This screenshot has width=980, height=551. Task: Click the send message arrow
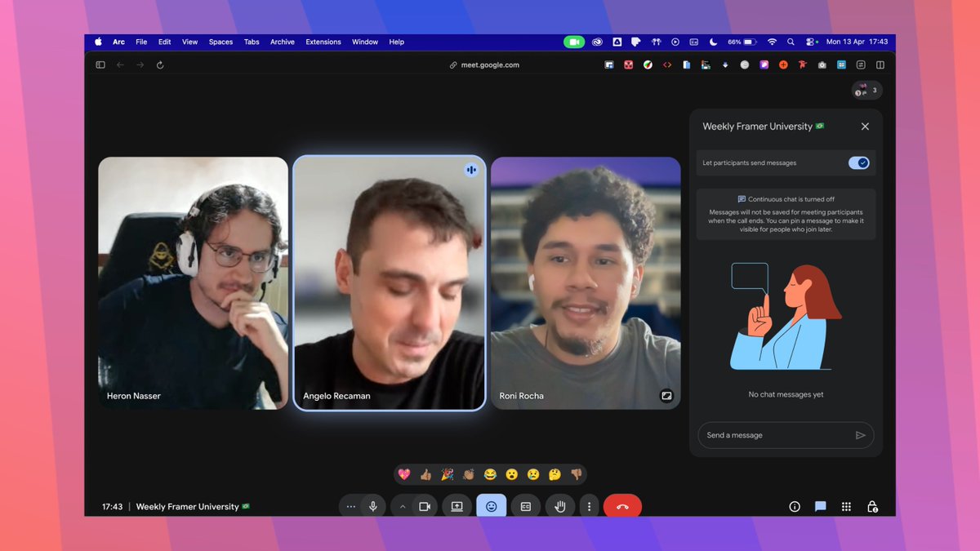coord(860,435)
